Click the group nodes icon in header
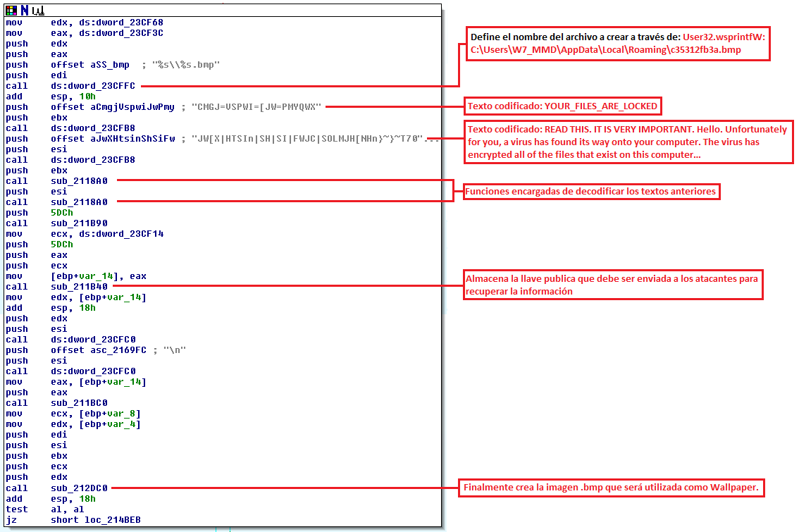Screen dimensions: 799x532 tap(38, 10)
